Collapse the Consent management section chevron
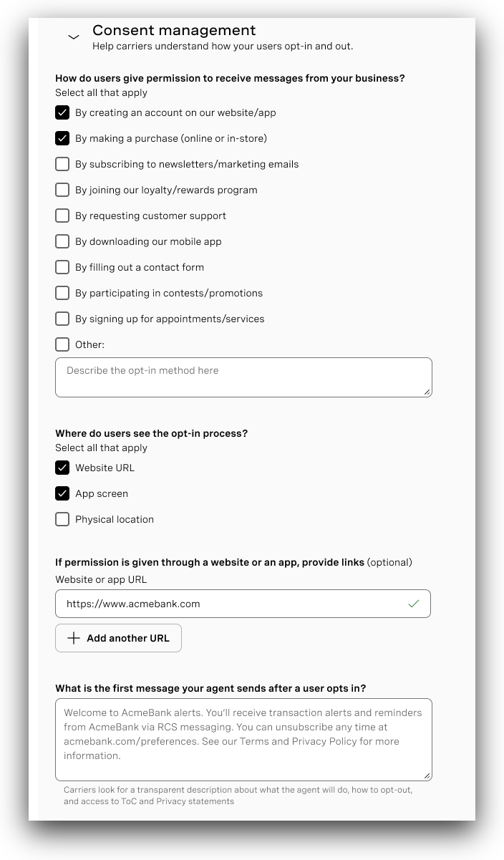The image size is (504, 860). point(73,36)
